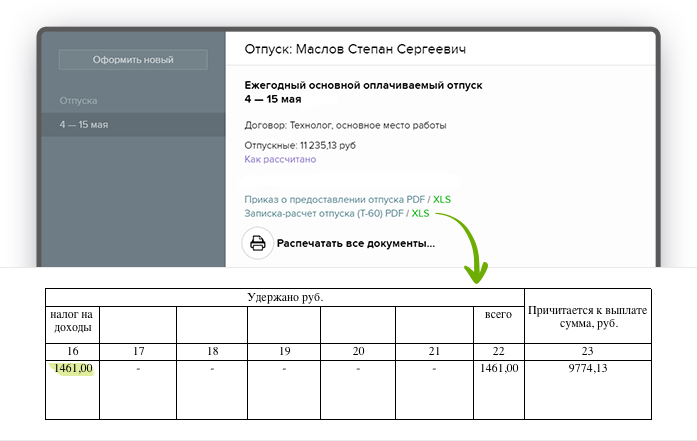Click the "Удержано руб." table header
This screenshot has width=697, height=441.
285,297
